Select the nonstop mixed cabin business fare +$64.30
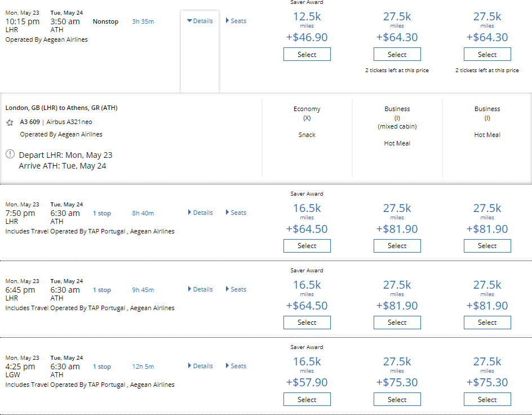532x415 pixels. point(397,54)
